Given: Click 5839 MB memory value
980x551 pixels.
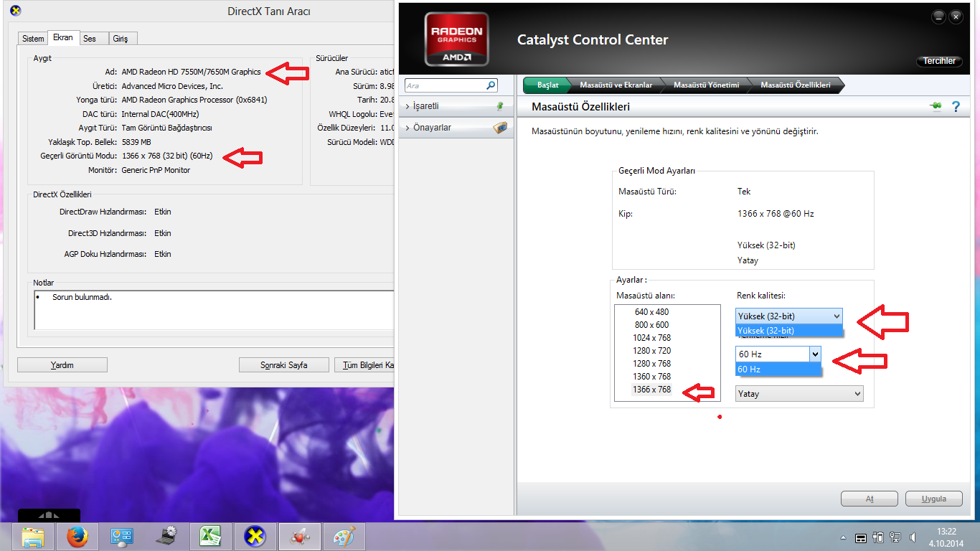Looking at the screenshot, I should [x=136, y=142].
